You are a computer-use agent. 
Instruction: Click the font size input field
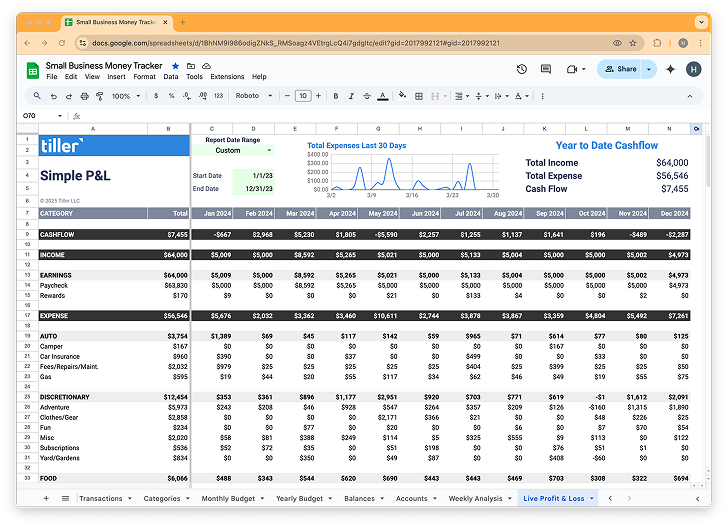[303, 96]
